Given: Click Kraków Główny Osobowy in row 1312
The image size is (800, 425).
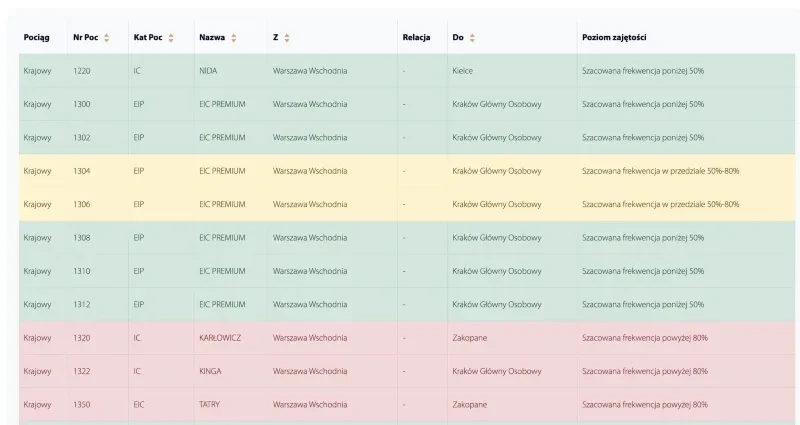Looking at the screenshot, I should click(496, 305).
